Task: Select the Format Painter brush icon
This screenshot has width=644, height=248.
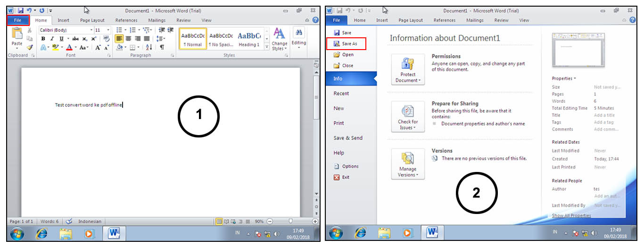Action: click(30, 47)
